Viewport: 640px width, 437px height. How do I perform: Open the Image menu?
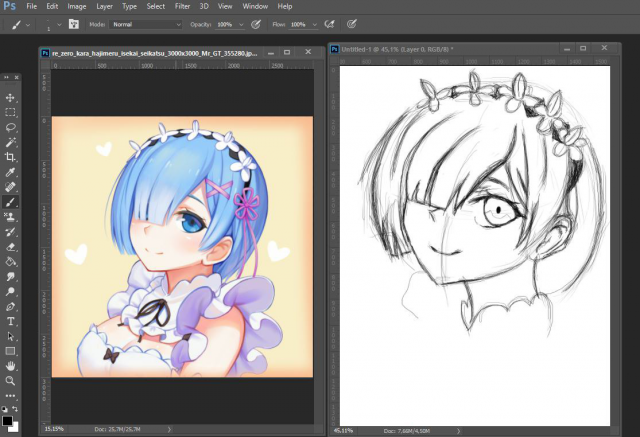(x=77, y=7)
